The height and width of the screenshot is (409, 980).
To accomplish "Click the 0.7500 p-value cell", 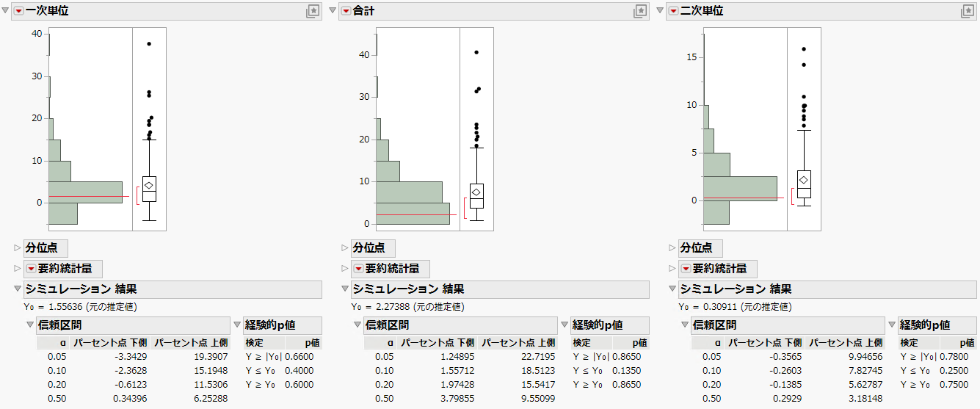I will [x=955, y=384].
